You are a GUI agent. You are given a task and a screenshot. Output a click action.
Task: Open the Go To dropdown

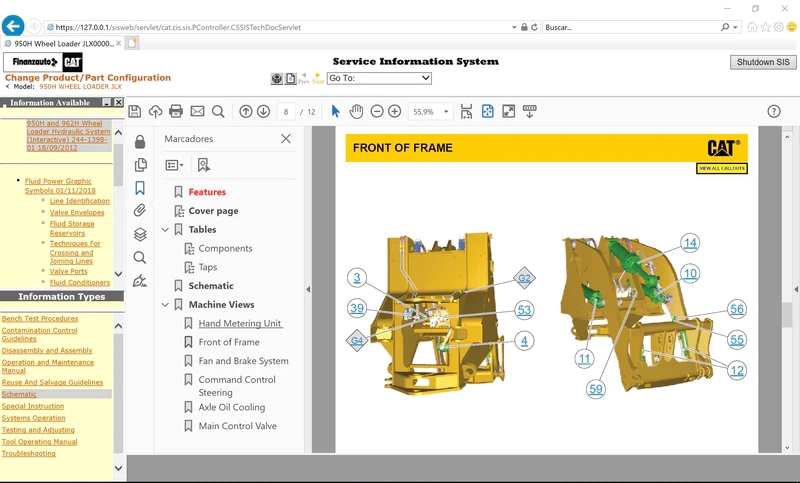click(379, 78)
